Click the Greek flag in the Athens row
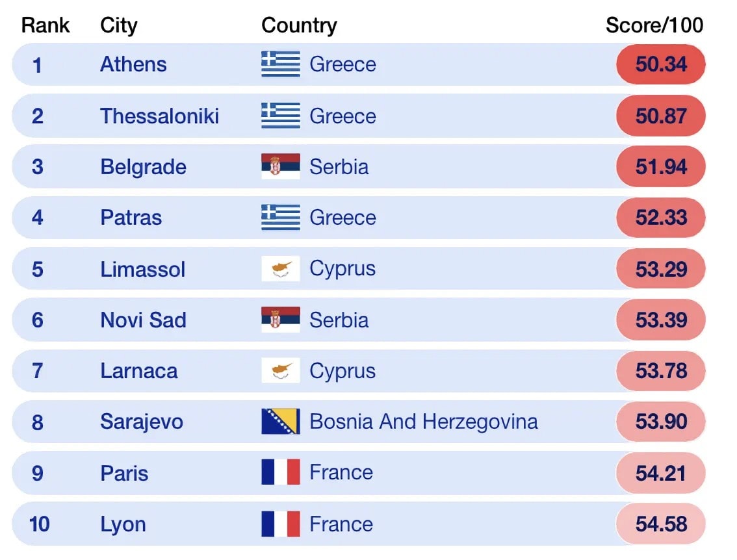This screenshot has width=737, height=560. (281, 64)
